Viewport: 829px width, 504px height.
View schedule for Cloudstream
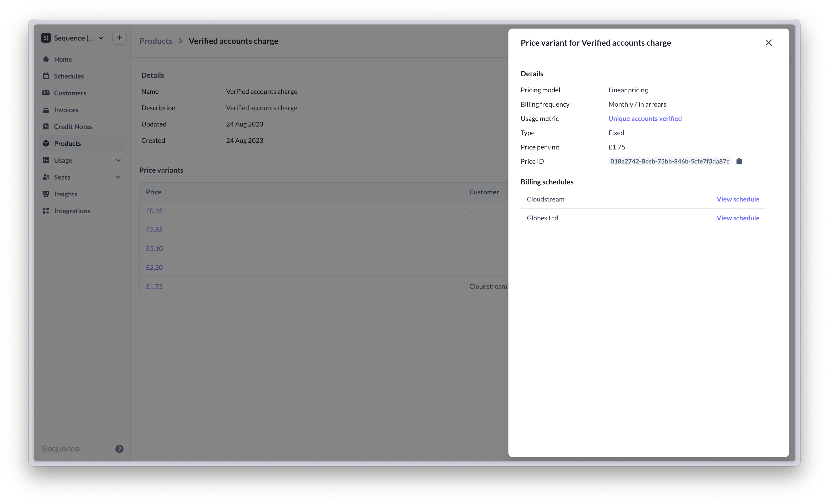coord(737,199)
